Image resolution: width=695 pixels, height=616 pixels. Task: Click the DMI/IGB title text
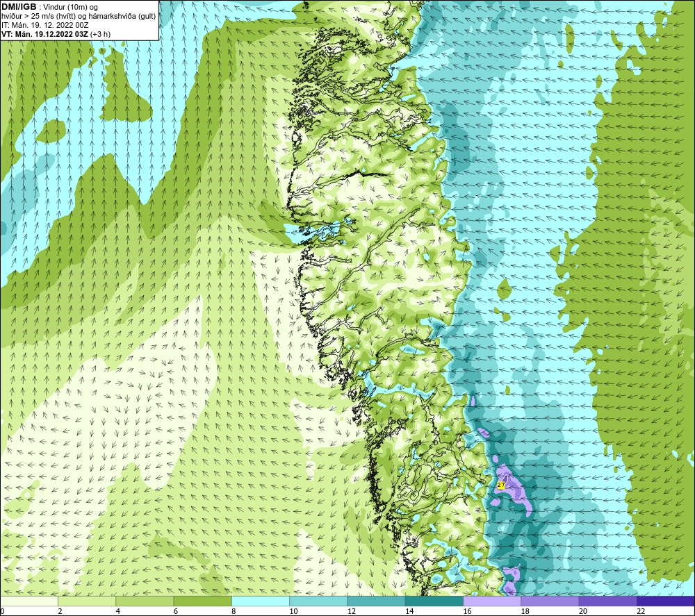coord(19,7)
